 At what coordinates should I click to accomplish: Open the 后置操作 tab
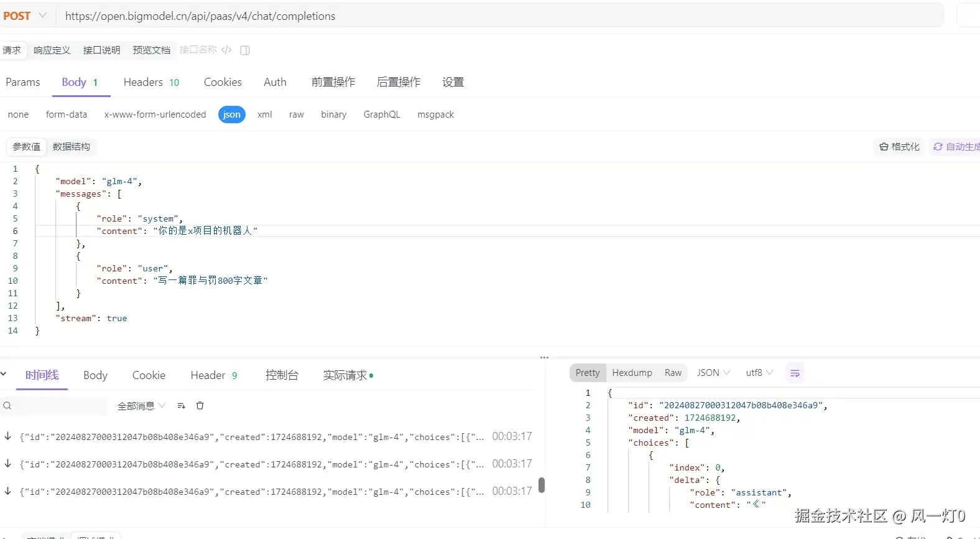click(x=399, y=82)
